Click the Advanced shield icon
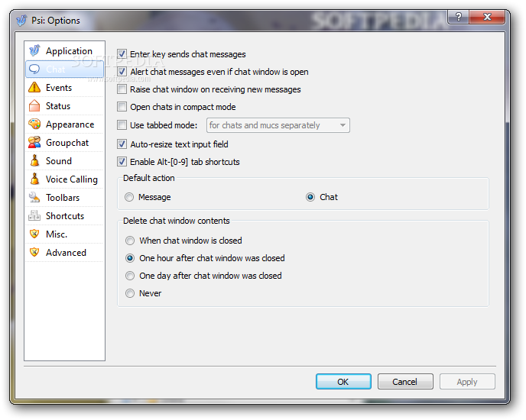Viewport: 526px width, 420px height. pos(34,252)
